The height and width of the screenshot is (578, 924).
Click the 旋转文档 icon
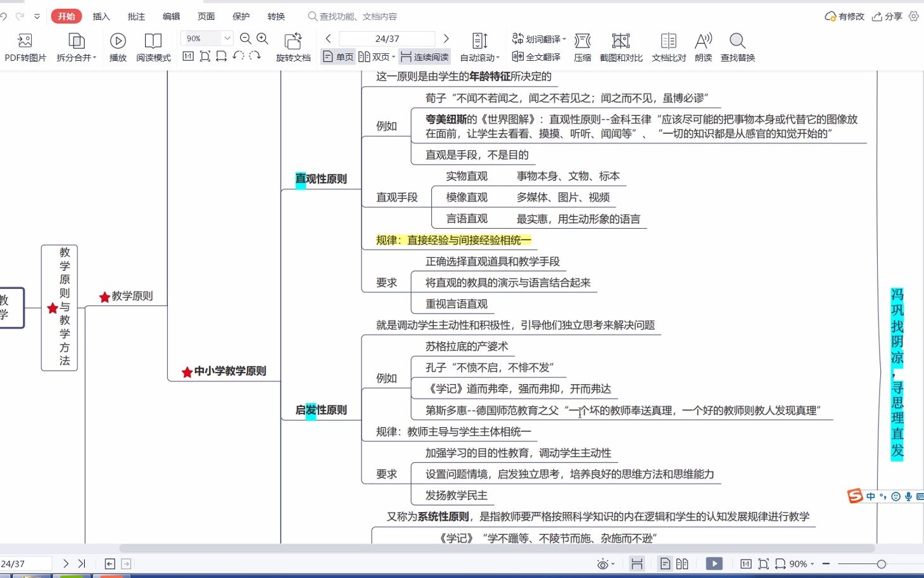coord(293,41)
